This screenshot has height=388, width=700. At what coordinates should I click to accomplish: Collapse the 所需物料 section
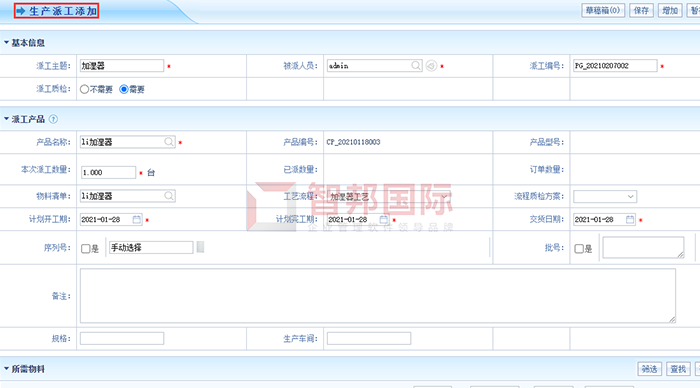click(x=6, y=369)
